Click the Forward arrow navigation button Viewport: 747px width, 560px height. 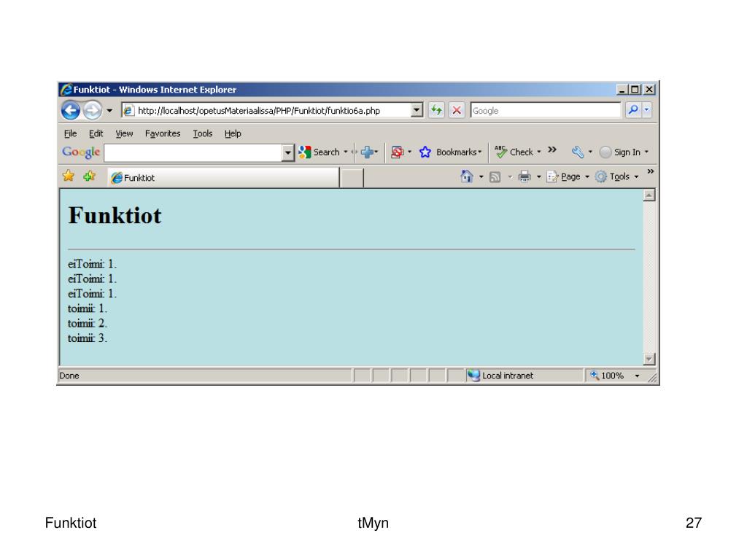point(93,111)
